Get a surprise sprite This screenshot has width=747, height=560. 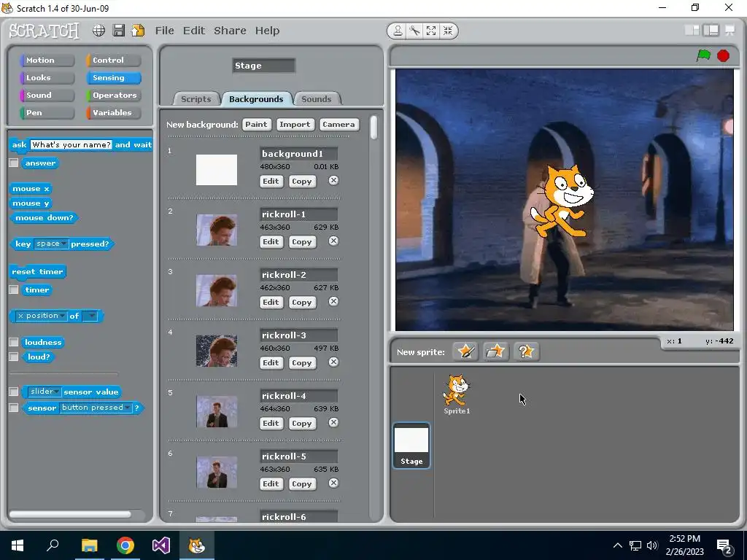(526, 352)
